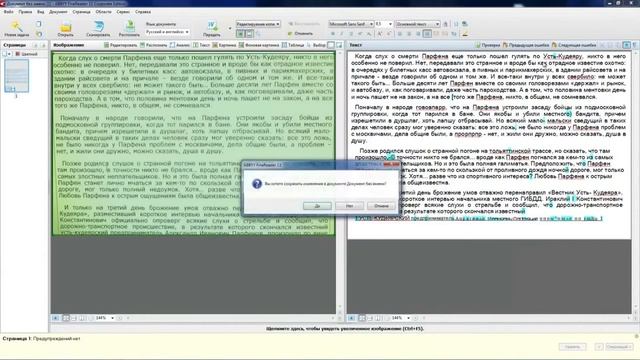Open the Правка menu

click(25, 12)
